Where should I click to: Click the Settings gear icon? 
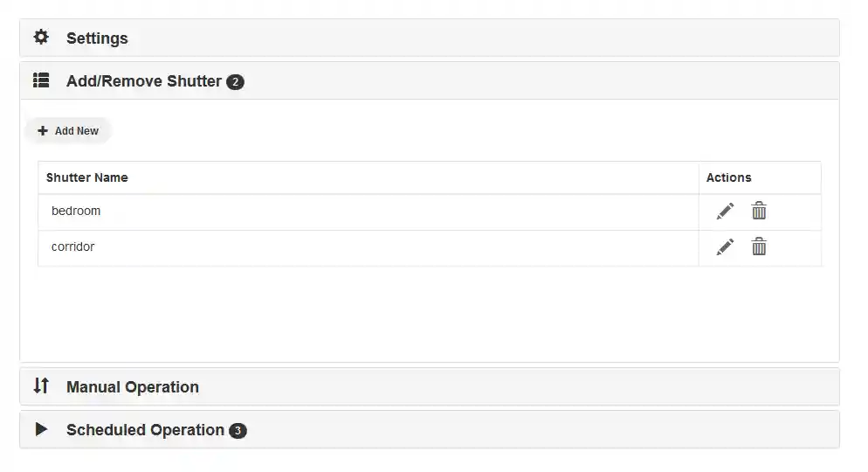(41, 38)
